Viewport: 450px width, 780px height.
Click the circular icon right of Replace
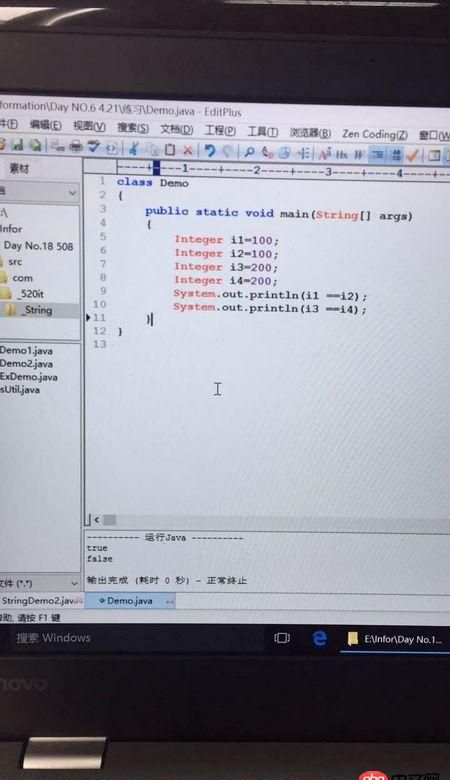[284, 153]
